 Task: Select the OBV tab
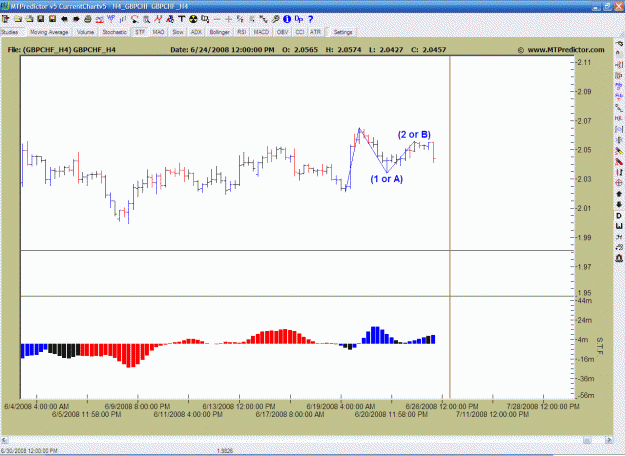tap(282, 32)
